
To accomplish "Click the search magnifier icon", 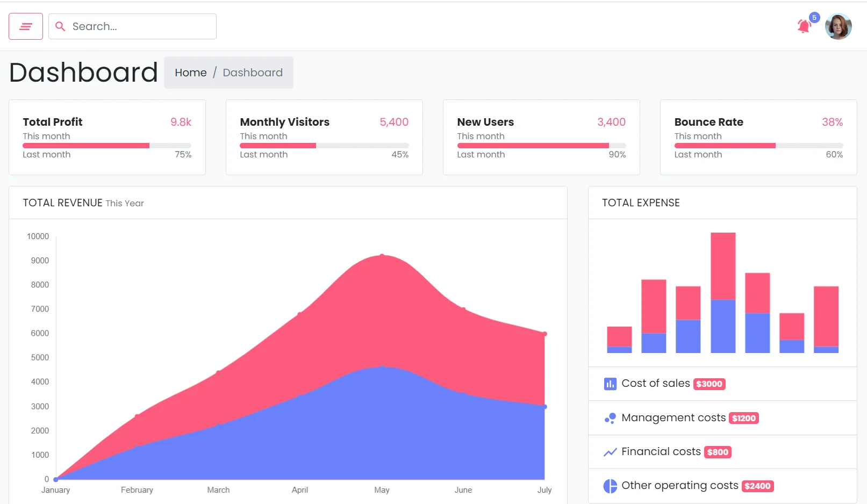I will pyautogui.click(x=60, y=26).
